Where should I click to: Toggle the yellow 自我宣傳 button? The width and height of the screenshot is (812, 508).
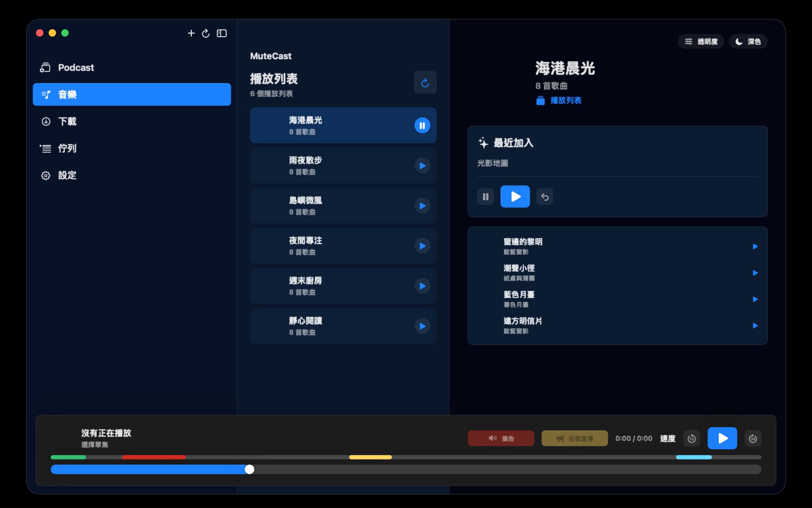click(x=574, y=438)
